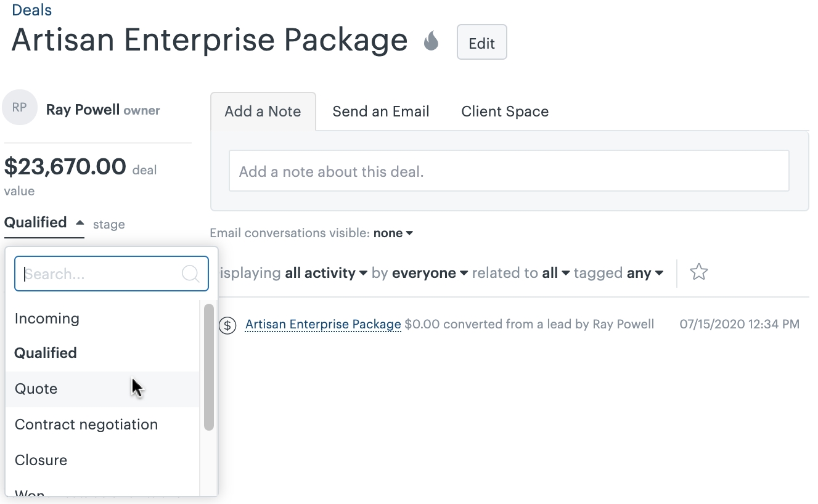Expand the by everyone filter dropdown

point(430,273)
